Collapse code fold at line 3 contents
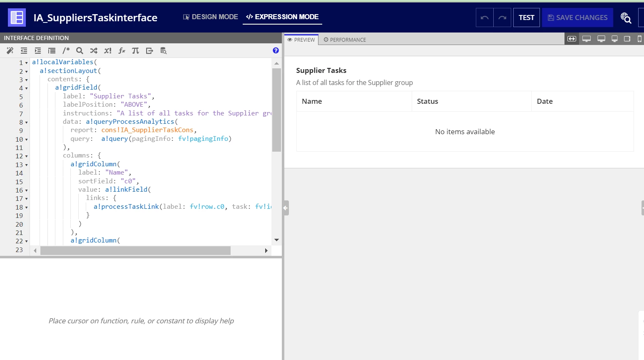 click(27, 80)
